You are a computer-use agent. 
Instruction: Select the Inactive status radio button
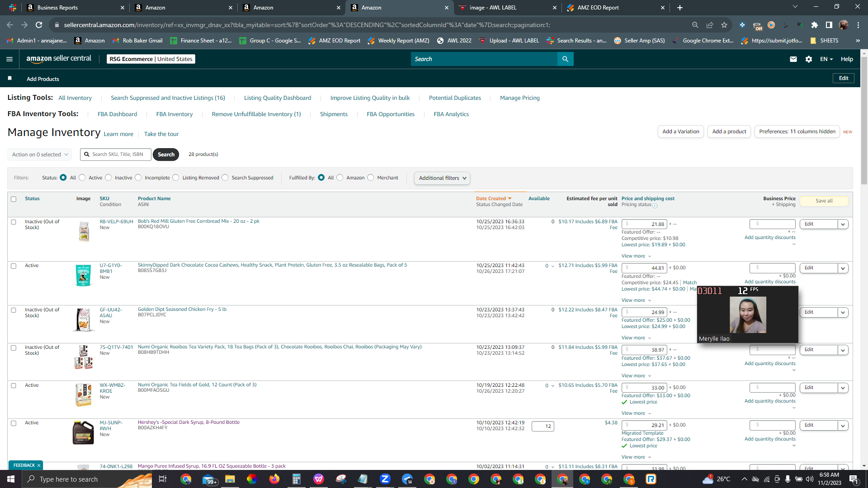point(108,178)
